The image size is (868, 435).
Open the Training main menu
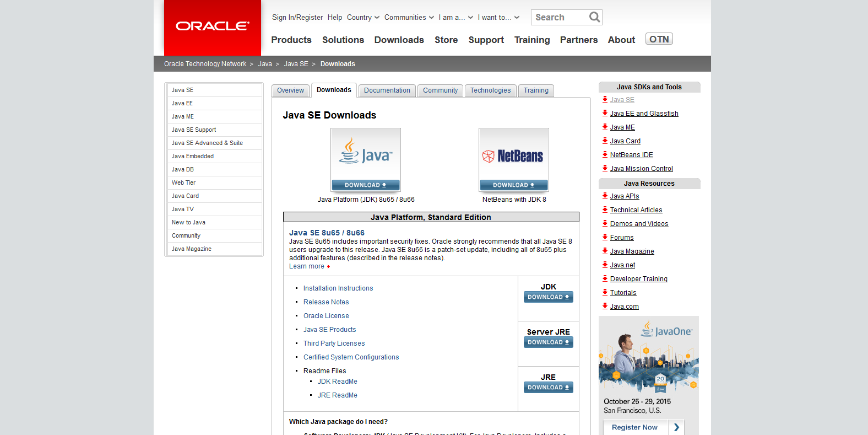(532, 40)
